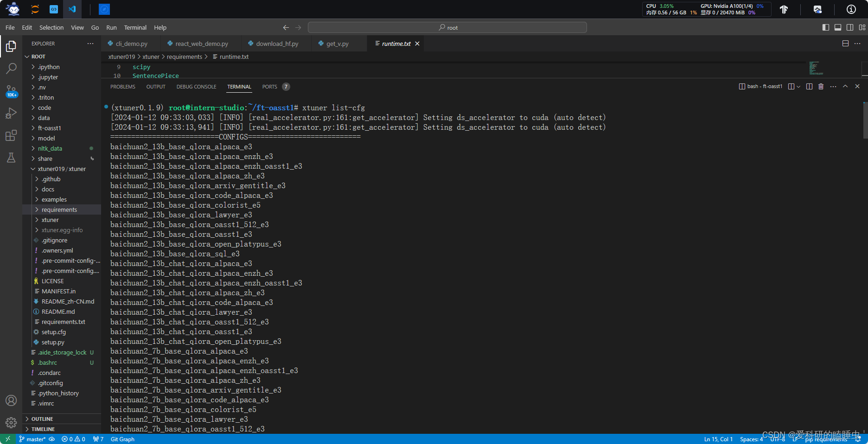Click the blue compass icon in top bar
868x444 pixels.
[105, 9]
